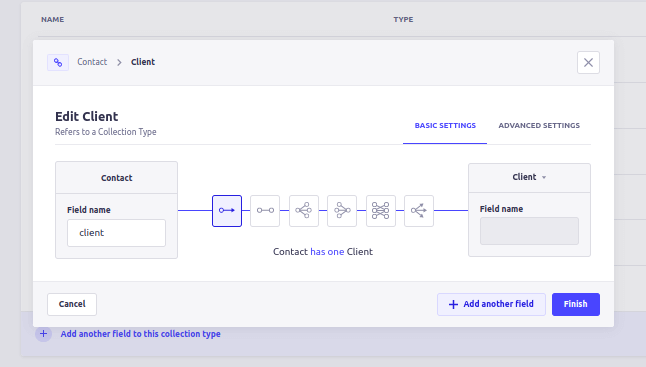Viewport: 646px width, 367px height.
Task: Click Add another field button
Action: coord(492,304)
